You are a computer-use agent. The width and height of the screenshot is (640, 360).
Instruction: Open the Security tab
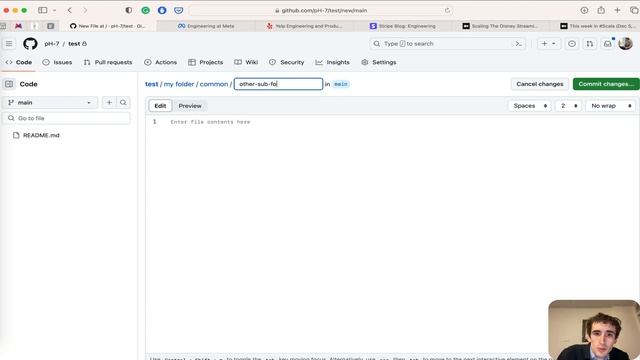tap(287, 62)
